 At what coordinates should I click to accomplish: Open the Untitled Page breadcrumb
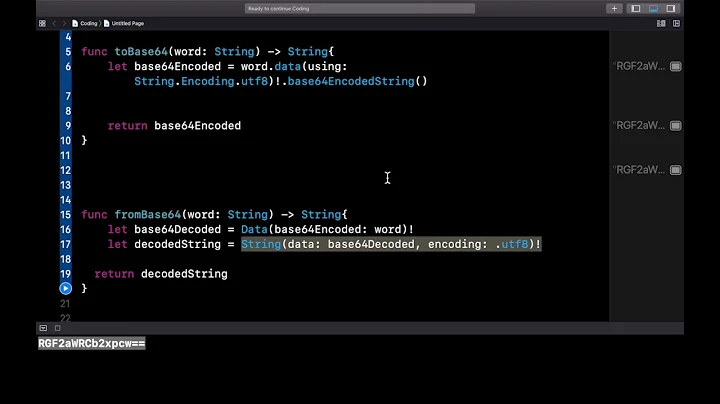pos(124,23)
